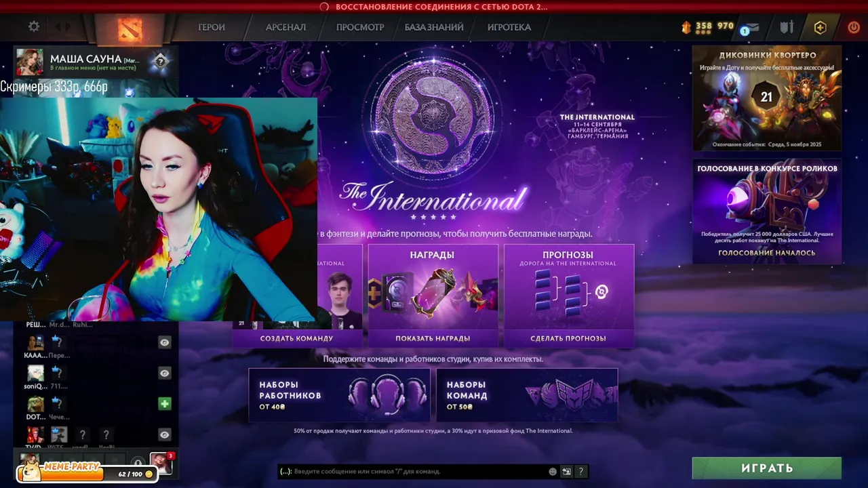Open the ГЕРОИ tab
The image size is (868, 488).
(212, 27)
